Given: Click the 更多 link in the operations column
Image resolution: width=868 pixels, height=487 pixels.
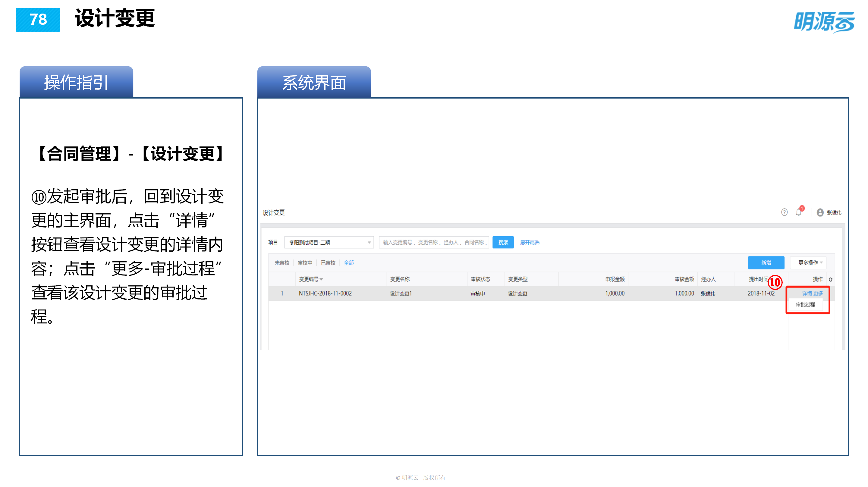Looking at the screenshot, I should pyautogui.click(x=819, y=293).
